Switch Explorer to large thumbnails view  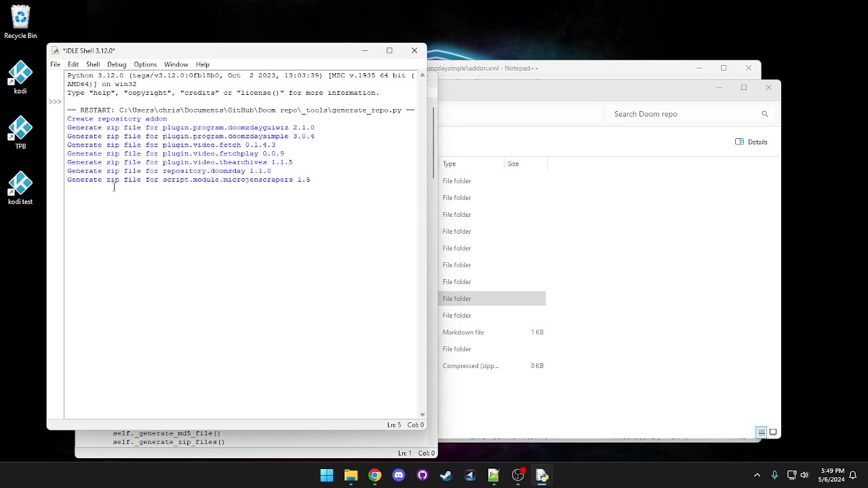pos(773,432)
